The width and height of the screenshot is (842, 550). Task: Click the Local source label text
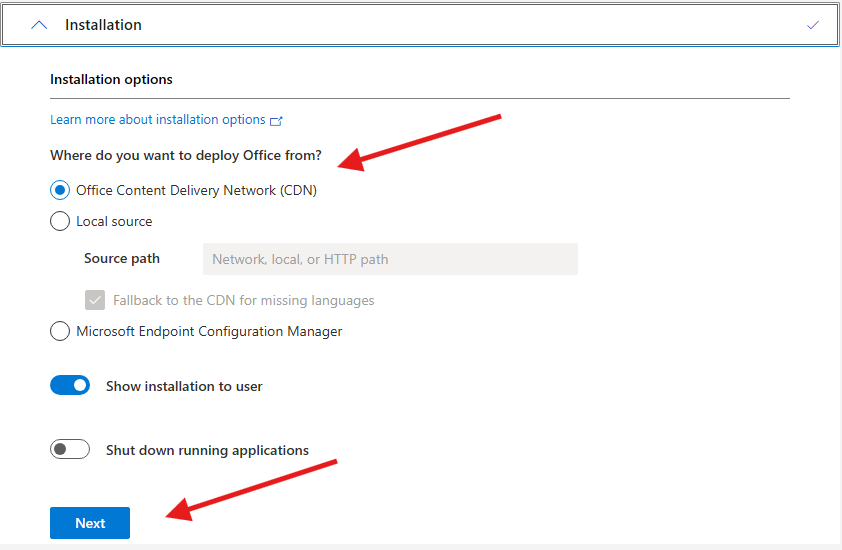[x=114, y=221]
